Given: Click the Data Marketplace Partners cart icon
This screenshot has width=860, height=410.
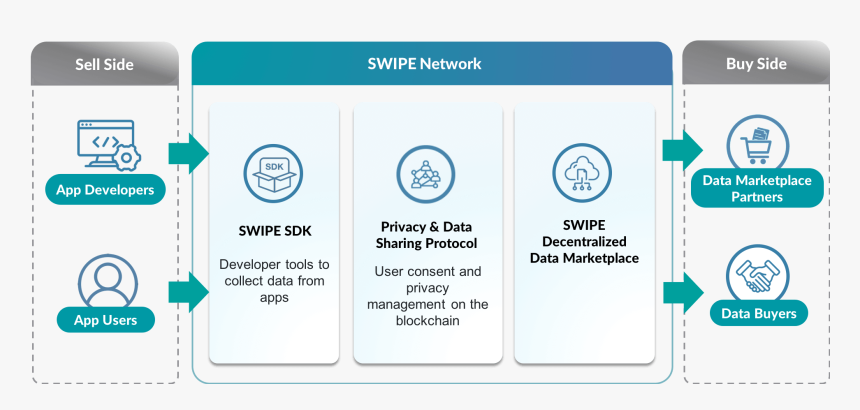Looking at the screenshot, I should coord(757,143).
